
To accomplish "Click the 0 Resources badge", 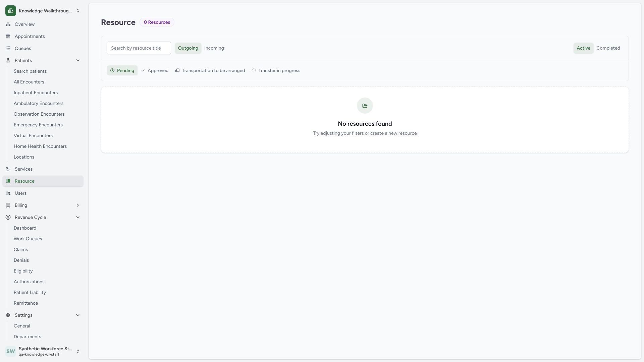I will pos(157,22).
